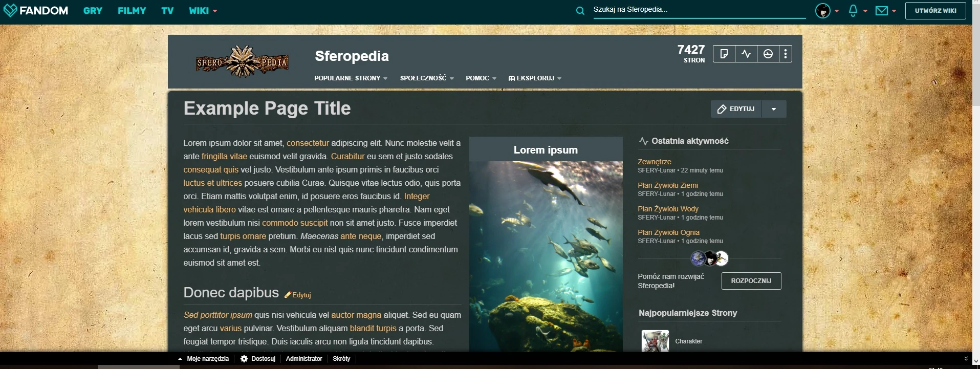Follow the fringilla vitae link
The height and width of the screenshot is (369, 980).
pos(224,157)
